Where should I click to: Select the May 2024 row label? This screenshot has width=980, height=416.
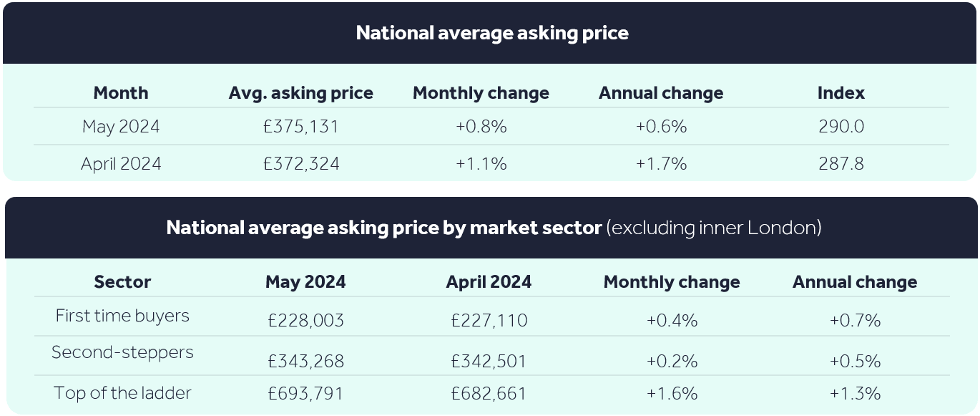121,127
